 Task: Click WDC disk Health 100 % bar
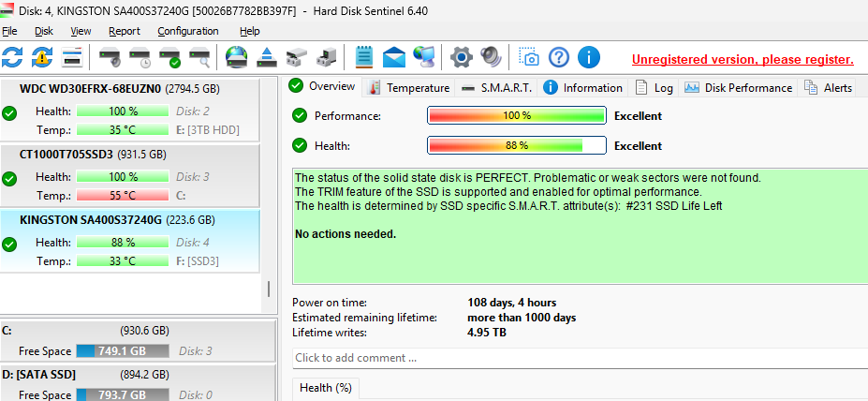pos(123,111)
